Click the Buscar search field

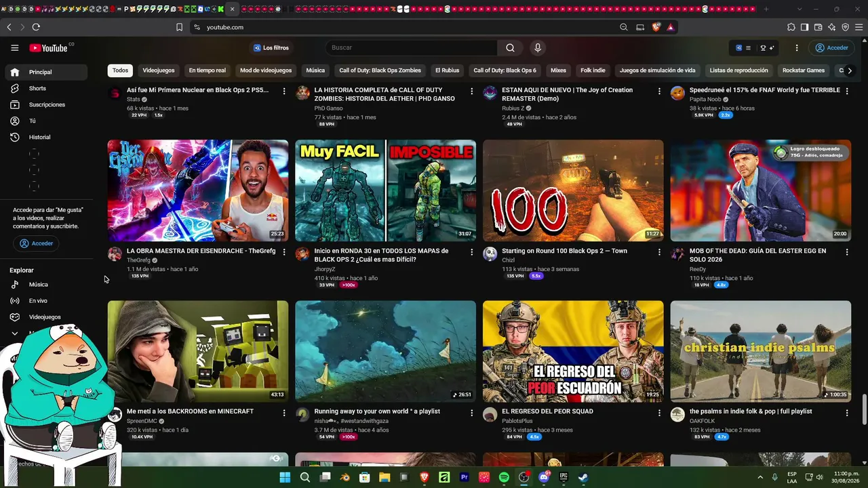(412, 47)
